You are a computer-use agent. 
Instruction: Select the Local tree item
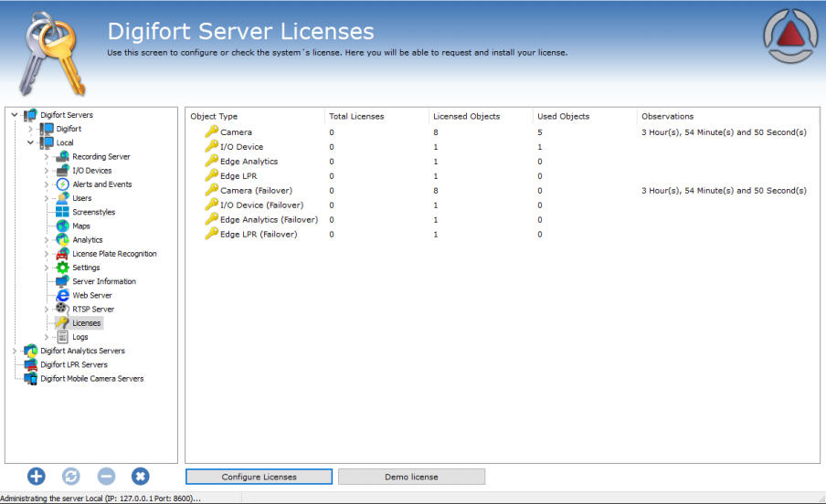[x=65, y=142]
